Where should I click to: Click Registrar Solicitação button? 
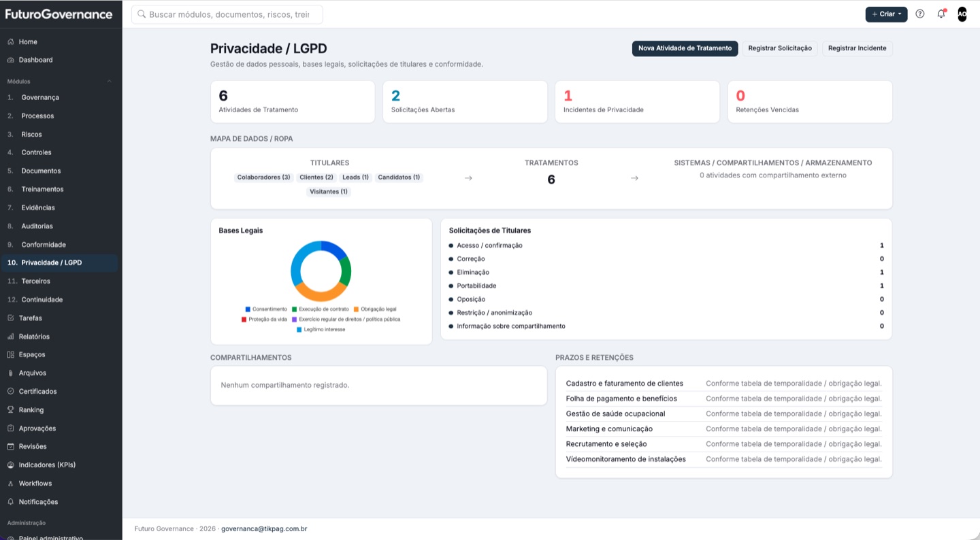(780, 48)
